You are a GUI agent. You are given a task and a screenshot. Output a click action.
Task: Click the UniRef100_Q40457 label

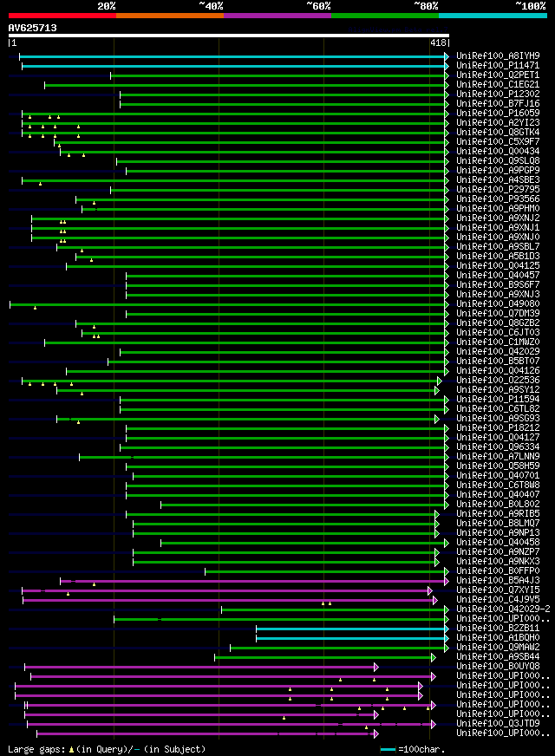click(x=498, y=276)
